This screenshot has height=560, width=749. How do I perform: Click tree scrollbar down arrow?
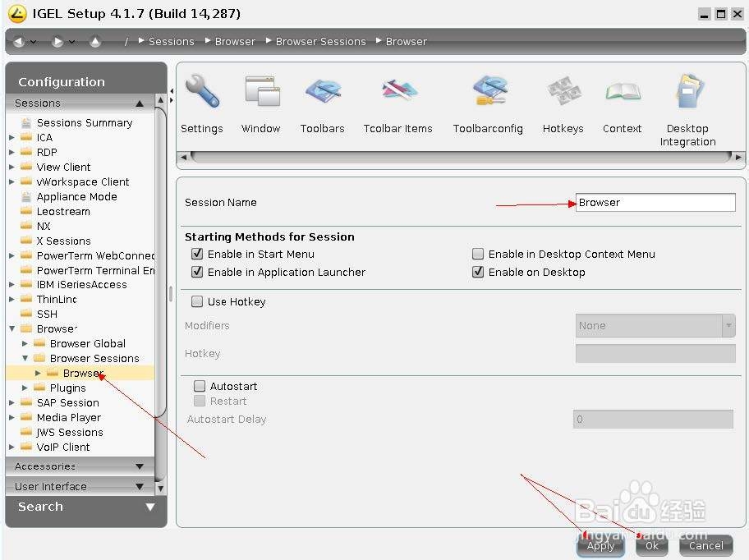coord(160,489)
